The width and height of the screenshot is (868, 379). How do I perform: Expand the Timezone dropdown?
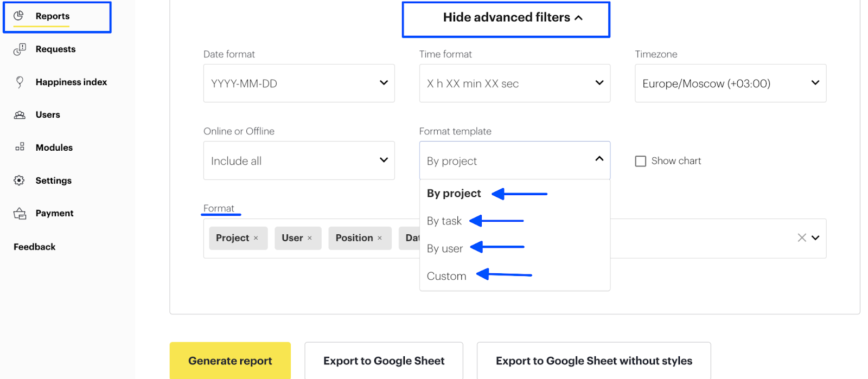pyautogui.click(x=730, y=83)
